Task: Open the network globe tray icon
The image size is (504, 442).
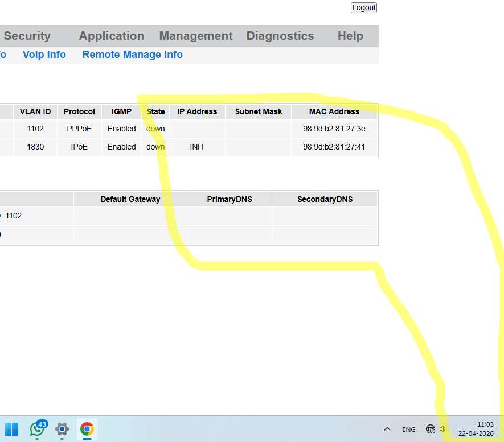Action: [430, 429]
